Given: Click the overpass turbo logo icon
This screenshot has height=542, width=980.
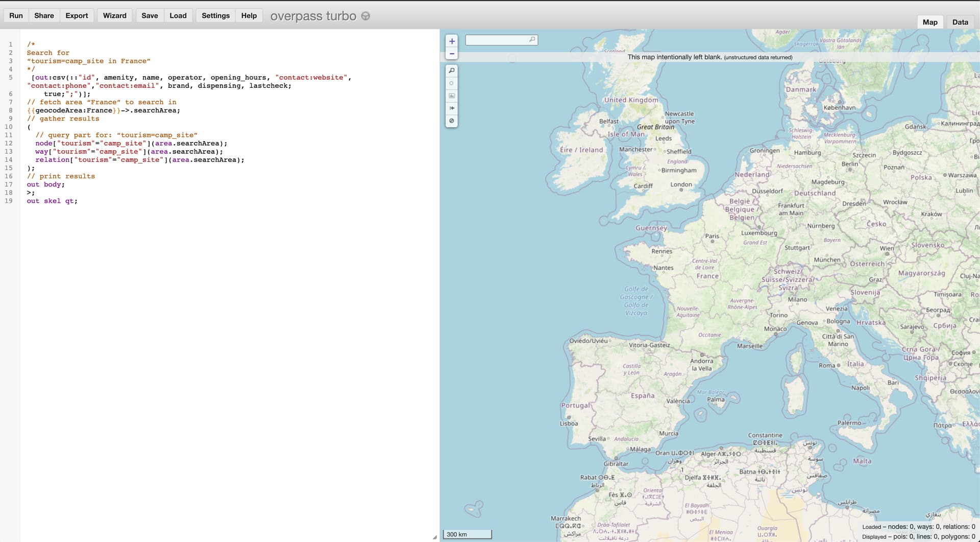Looking at the screenshot, I should click(x=365, y=16).
